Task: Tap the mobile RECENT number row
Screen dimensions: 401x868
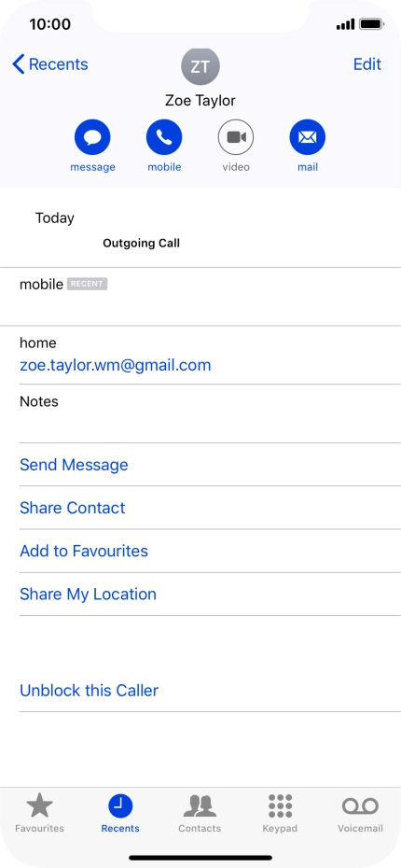Action: coord(200,297)
